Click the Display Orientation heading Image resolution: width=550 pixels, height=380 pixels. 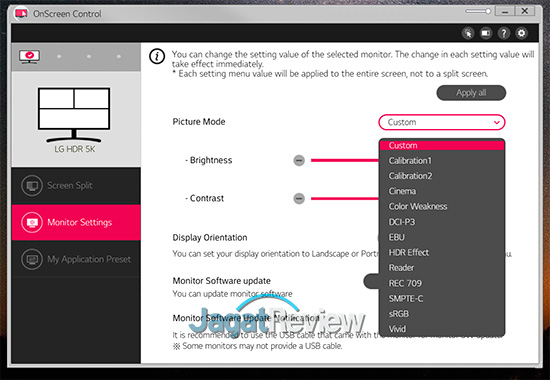pyautogui.click(x=210, y=238)
